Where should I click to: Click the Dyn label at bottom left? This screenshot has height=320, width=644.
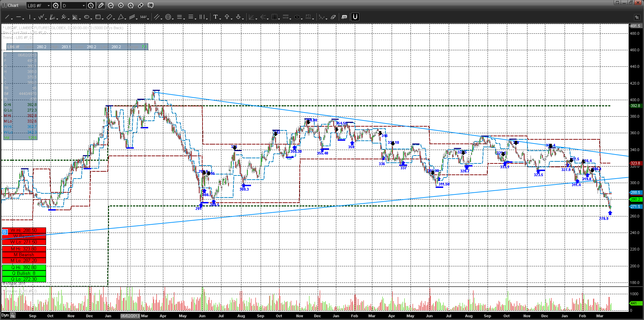click(5, 315)
